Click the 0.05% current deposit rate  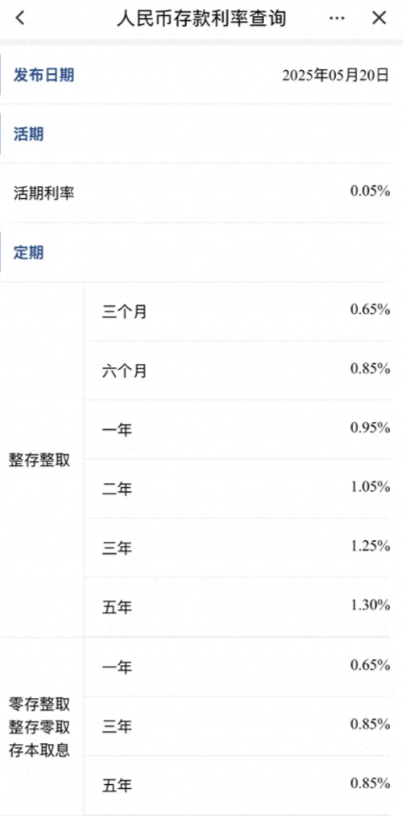(370, 192)
